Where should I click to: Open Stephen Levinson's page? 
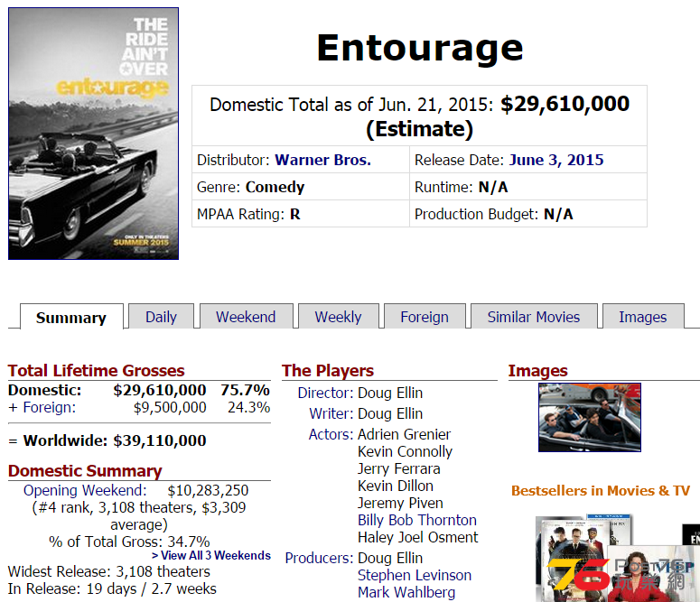(x=415, y=575)
